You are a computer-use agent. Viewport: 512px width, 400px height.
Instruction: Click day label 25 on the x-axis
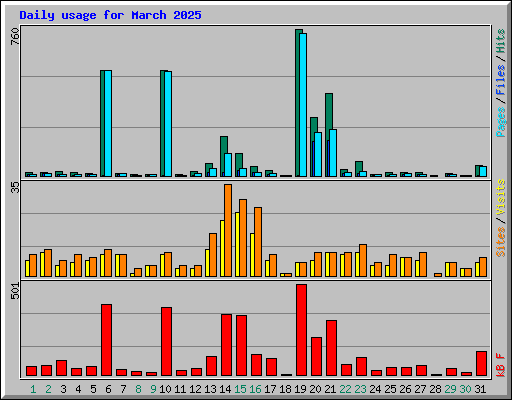(390, 389)
